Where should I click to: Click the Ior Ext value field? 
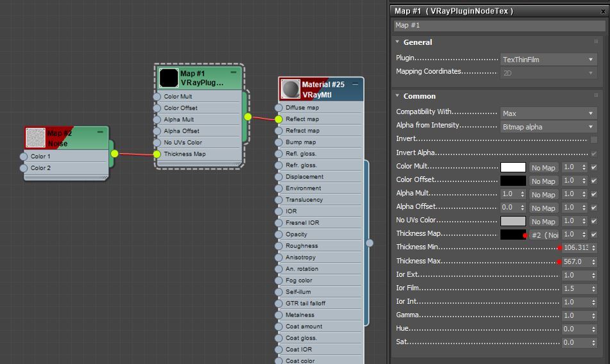[576, 275]
